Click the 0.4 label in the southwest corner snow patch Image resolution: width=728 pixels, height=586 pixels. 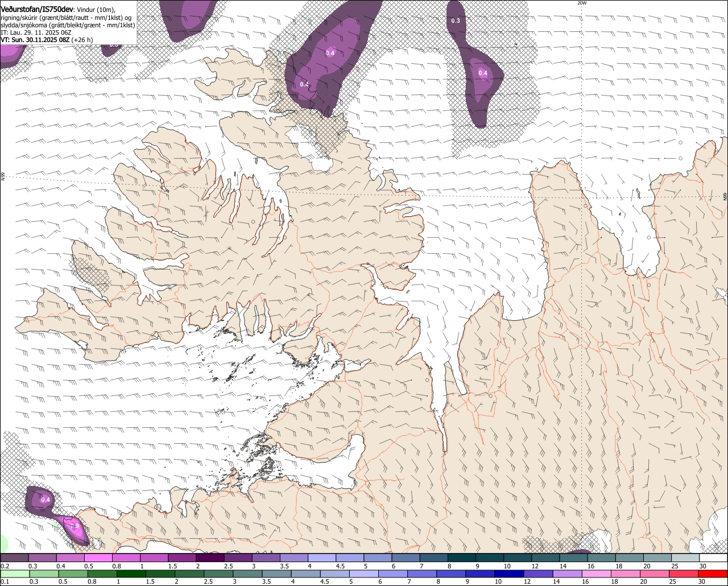click(45, 500)
